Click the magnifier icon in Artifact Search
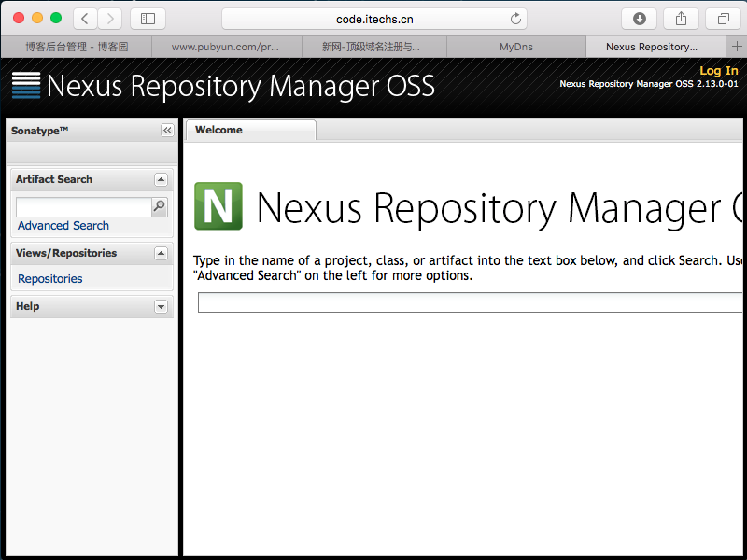 (159, 206)
